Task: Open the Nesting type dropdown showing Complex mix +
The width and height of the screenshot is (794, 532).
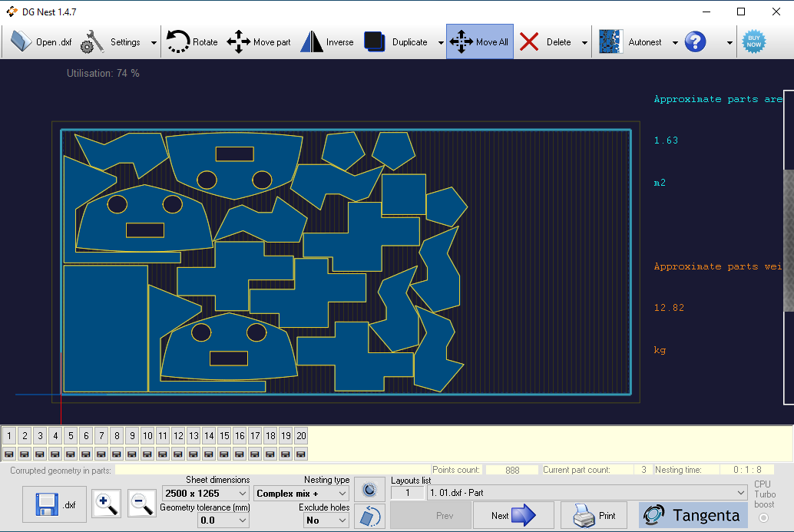Action: point(301,493)
